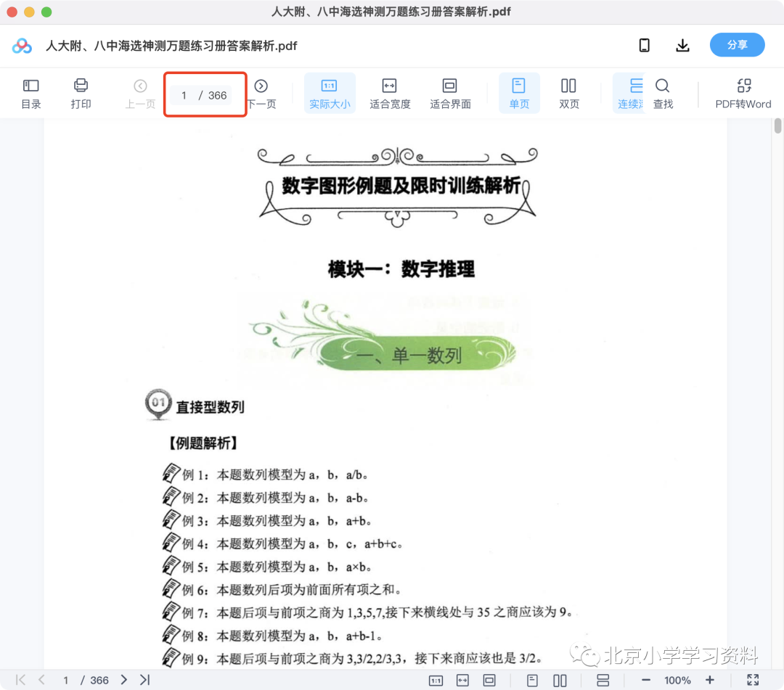Click continuous scroll icon in bottom bar
Image resolution: width=784 pixels, height=690 pixels.
tap(603, 681)
